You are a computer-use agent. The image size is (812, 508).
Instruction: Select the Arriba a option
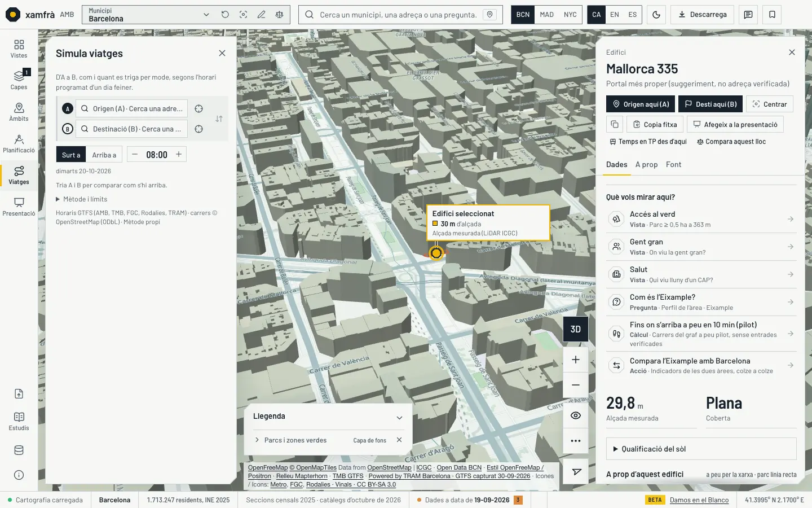pyautogui.click(x=104, y=155)
